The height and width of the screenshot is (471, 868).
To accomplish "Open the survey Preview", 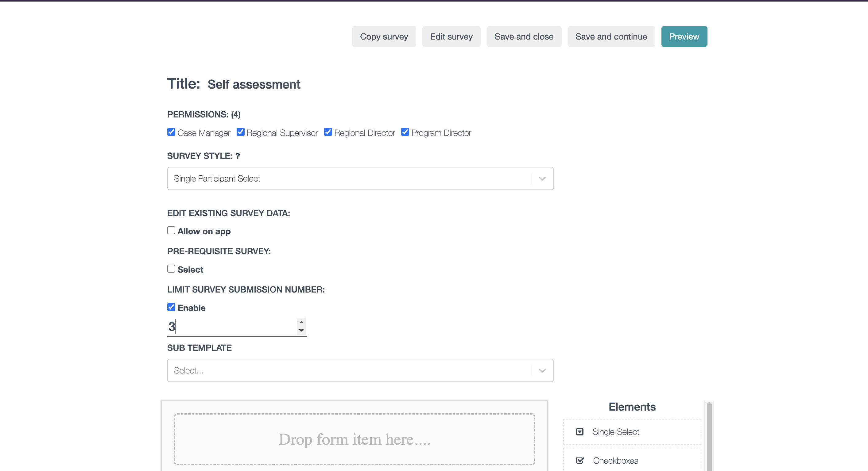I will pyautogui.click(x=684, y=36).
